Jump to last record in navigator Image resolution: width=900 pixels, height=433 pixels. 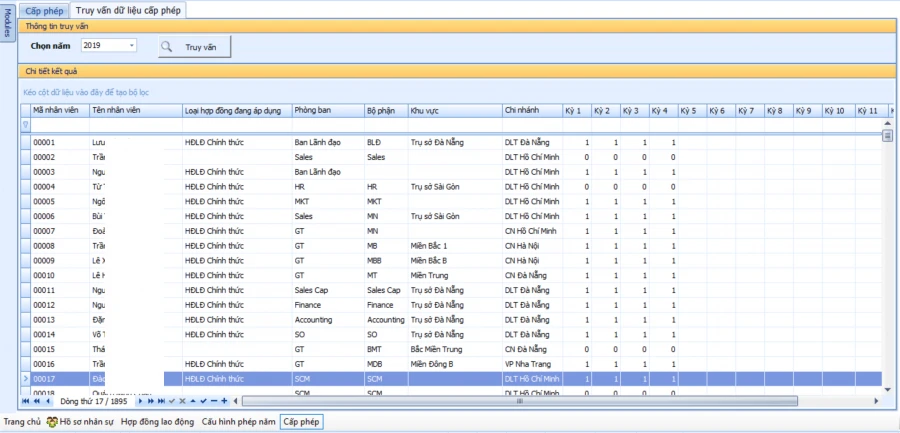click(x=161, y=401)
